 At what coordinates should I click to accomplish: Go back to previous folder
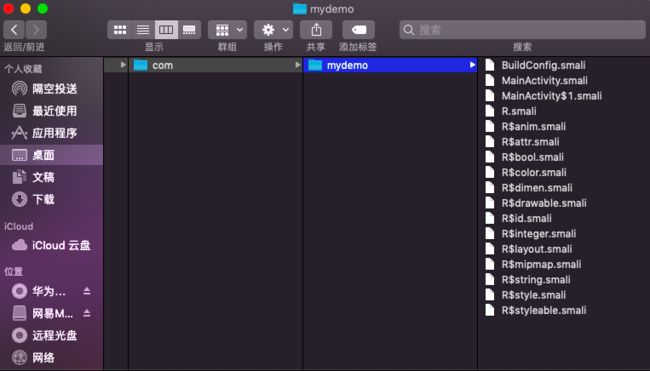pos(14,30)
